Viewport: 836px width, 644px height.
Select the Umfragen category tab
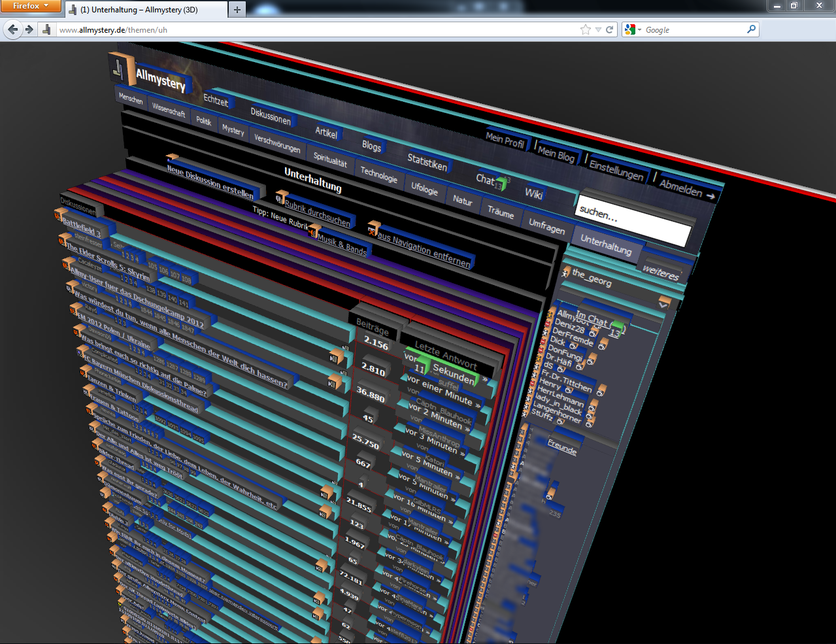[546, 226]
